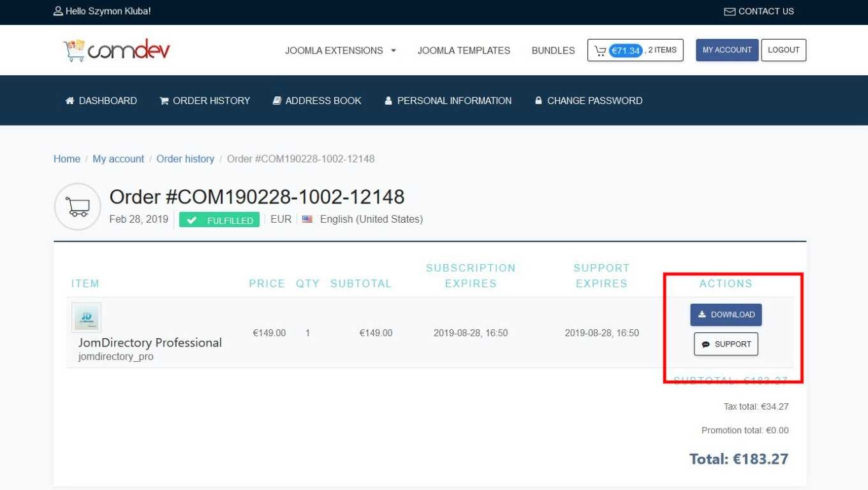Viewport: 868px width, 490px height.
Task: Click the cart icon beside Order History
Action: [164, 101]
